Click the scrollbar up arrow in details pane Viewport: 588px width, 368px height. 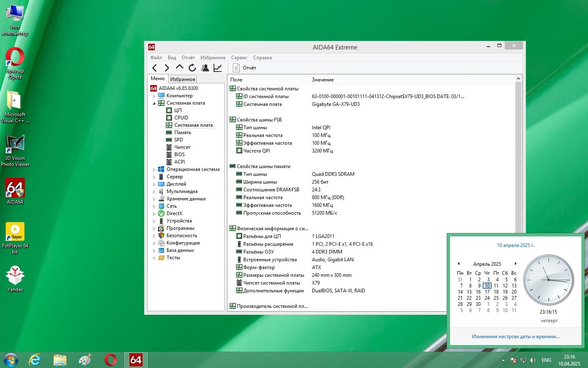click(x=519, y=79)
